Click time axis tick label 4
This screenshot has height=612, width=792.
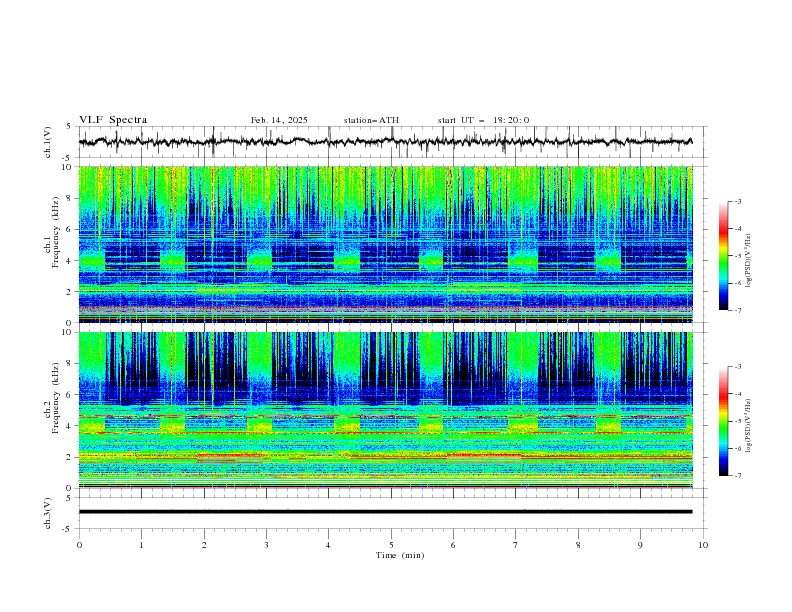pos(329,545)
